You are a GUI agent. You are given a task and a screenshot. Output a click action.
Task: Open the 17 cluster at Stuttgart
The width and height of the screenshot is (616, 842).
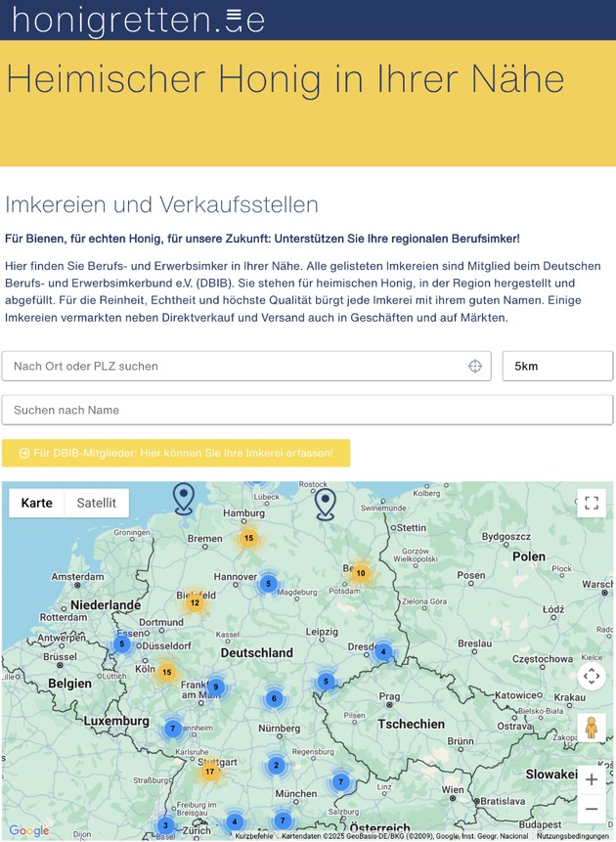coord(210,772)
